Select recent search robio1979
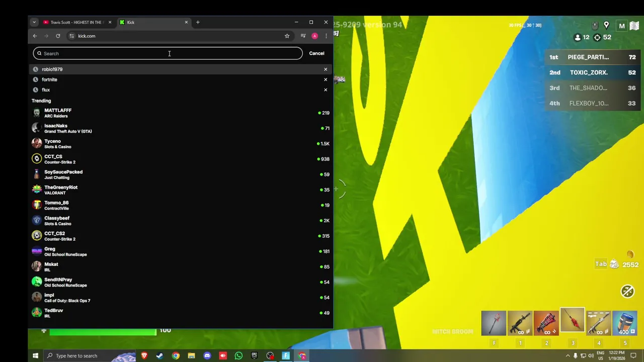Image resolution: width=644 pixels, height=362 pixels. point(180,69)
